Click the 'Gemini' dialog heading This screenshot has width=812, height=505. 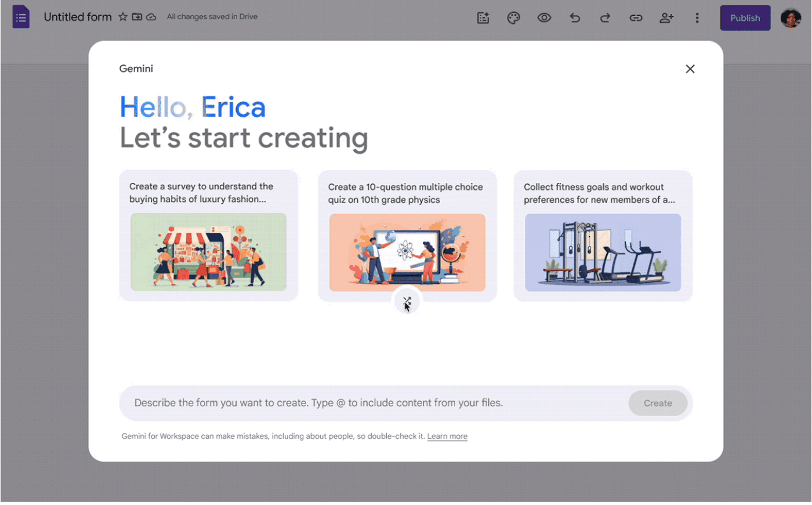pyautogui.click(x=136, y=68)
